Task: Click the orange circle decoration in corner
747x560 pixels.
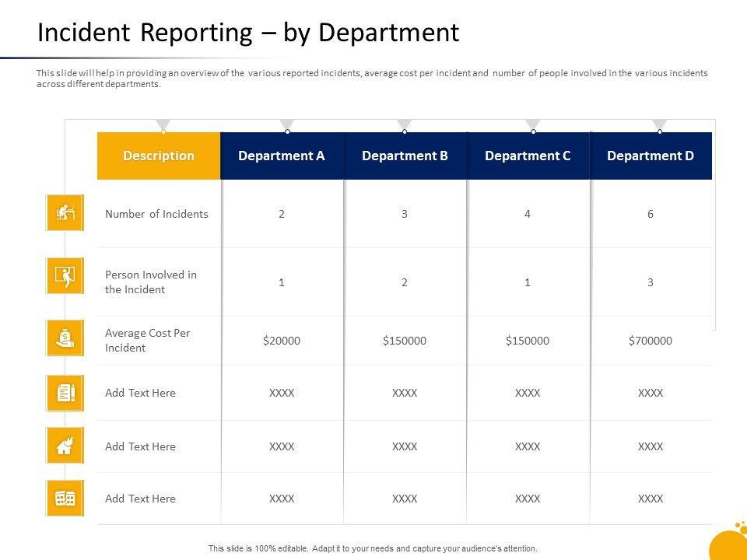Action: click(x=731, y=543)
